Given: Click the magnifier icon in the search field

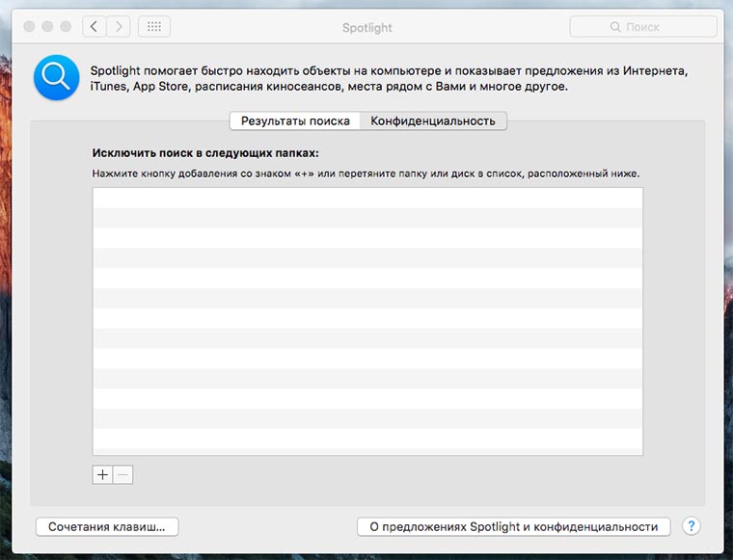Looking at the screenshot, I should [x=615, y=27].
